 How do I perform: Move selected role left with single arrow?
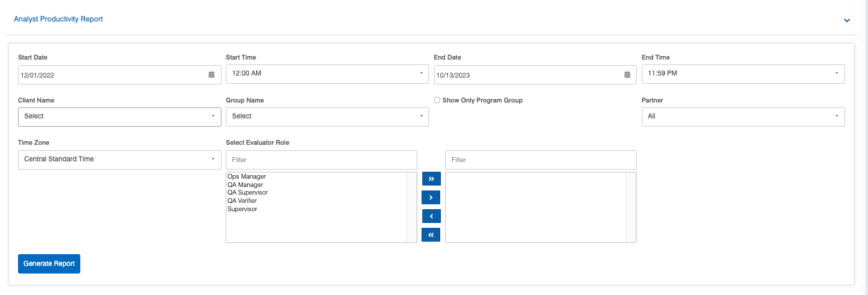click(x=431, y=216)
